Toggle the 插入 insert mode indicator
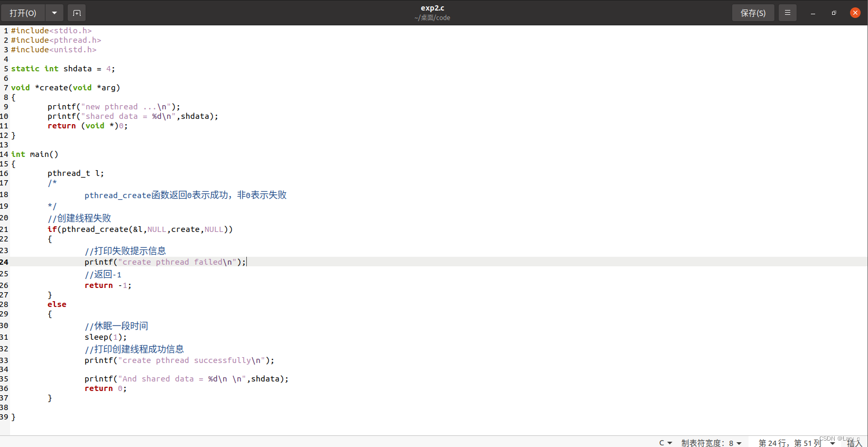 tap(854, 443)
